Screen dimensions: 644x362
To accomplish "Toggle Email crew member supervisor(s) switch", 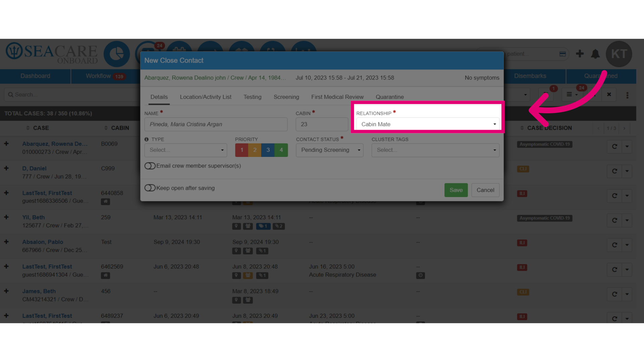I will click(150, 166).
